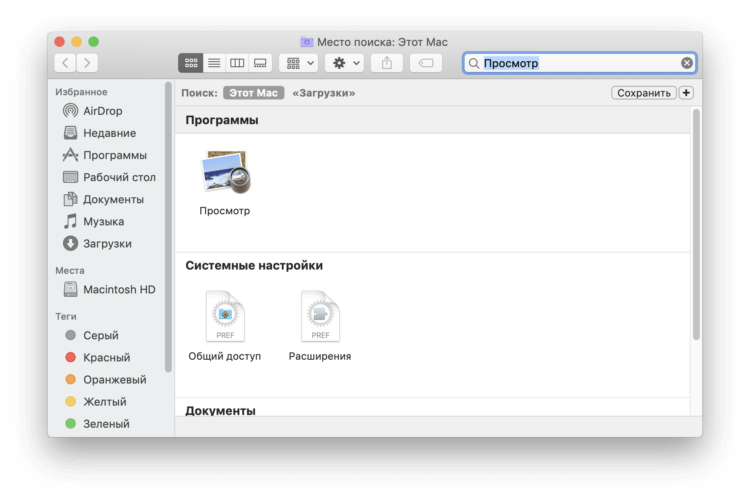Screen dimensions: 750x500
Task: Click the Edit Tags toolbar button
Action: pos(425,63)
